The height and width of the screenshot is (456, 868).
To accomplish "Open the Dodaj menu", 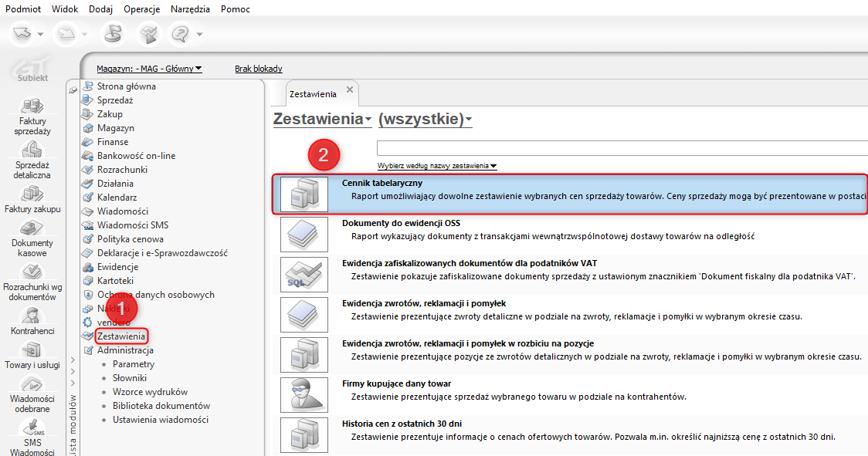I will tap(100, 8).
